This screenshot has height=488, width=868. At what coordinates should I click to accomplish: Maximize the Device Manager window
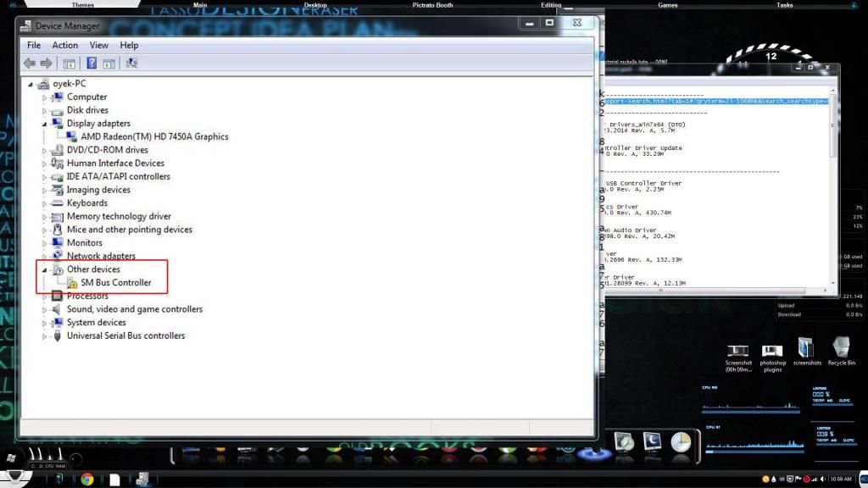click(549, 23)
